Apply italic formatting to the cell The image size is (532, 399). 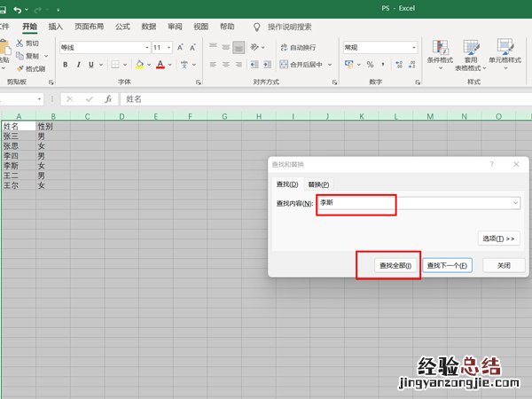point(78,65)
